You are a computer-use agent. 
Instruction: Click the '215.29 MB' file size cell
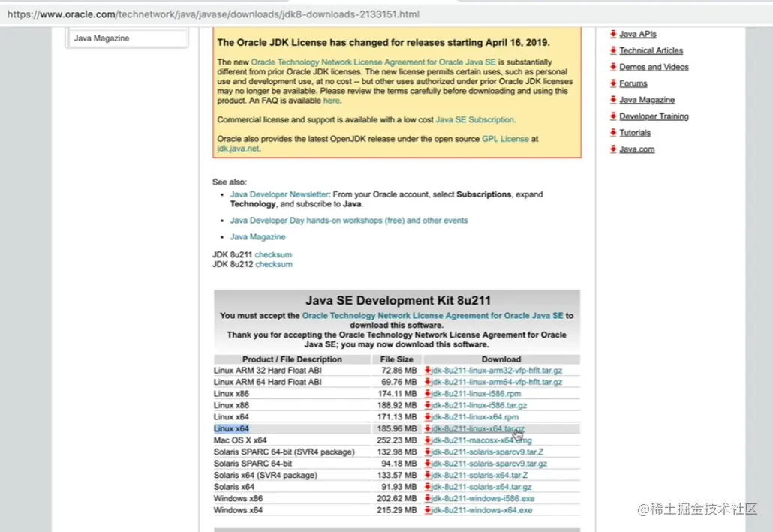(397, 510)
